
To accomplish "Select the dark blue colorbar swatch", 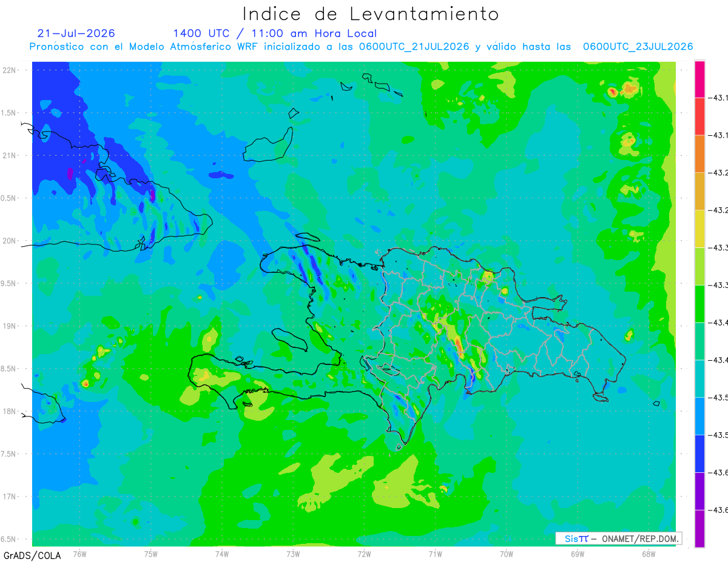I will (699, 453).
